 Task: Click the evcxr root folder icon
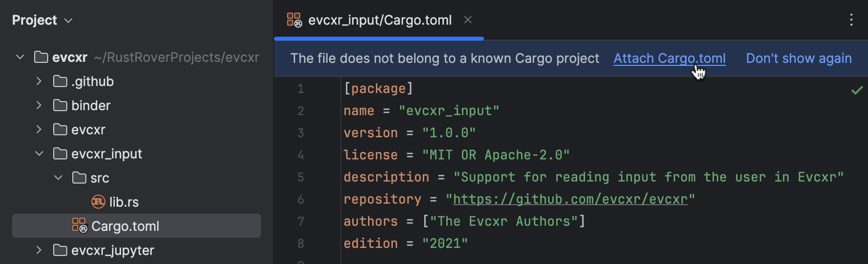[41, 57]
